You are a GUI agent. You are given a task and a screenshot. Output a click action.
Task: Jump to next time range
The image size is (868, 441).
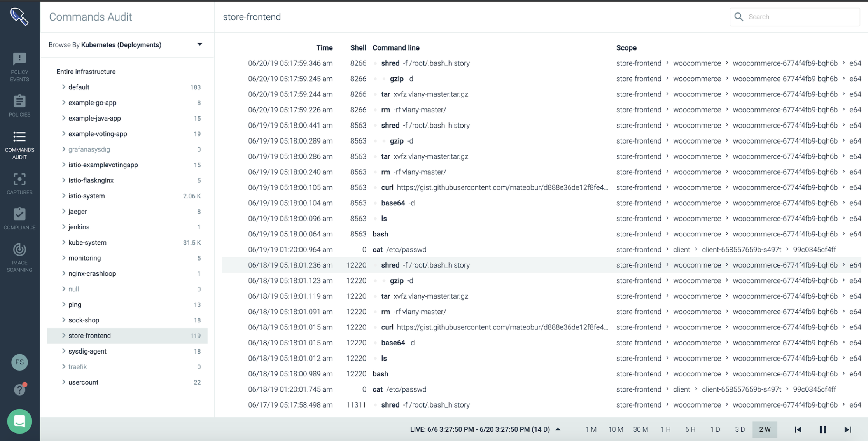(x=848, y=429)
